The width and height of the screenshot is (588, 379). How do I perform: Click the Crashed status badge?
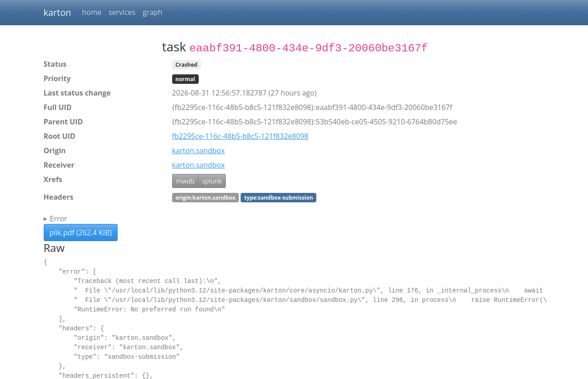pyautogui.click(x=186, y=64)
